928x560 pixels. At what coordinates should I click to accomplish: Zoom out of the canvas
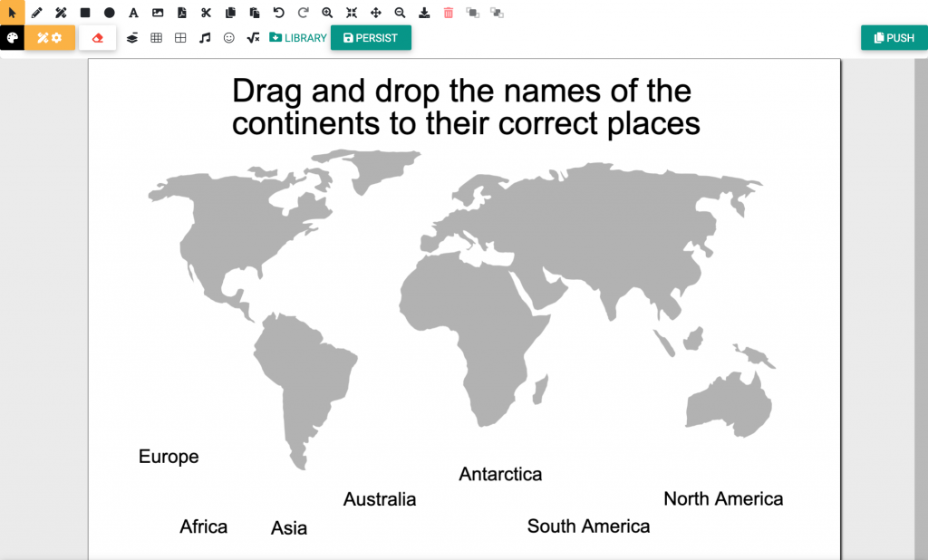pos(400,13)
